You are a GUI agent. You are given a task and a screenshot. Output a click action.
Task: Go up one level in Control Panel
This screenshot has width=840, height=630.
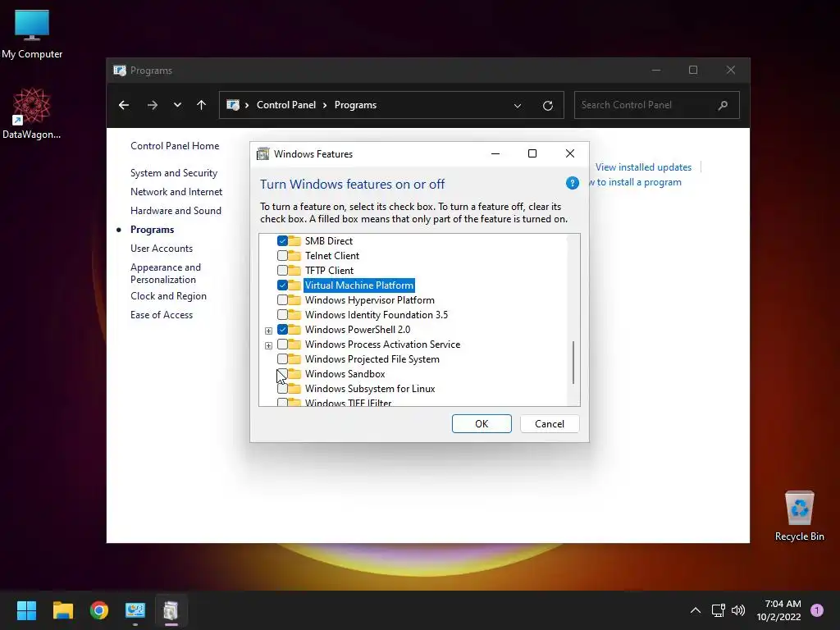(202, 105)
